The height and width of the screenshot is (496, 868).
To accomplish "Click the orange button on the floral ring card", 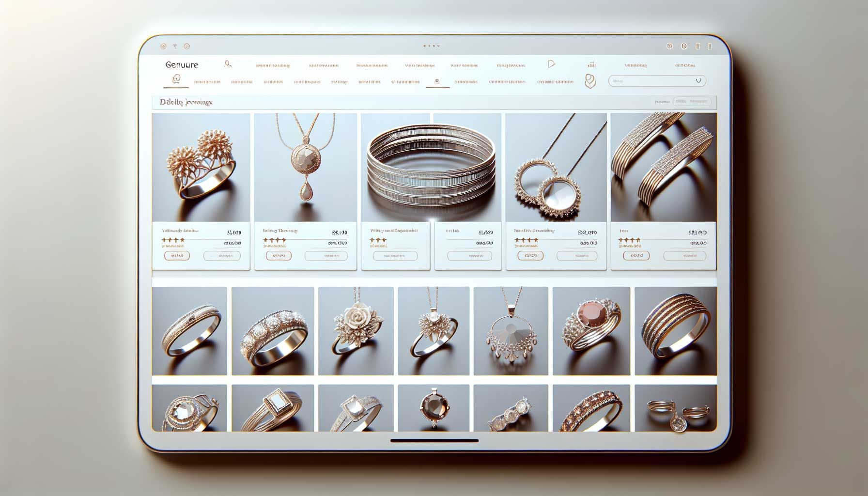I will (177, 256).
